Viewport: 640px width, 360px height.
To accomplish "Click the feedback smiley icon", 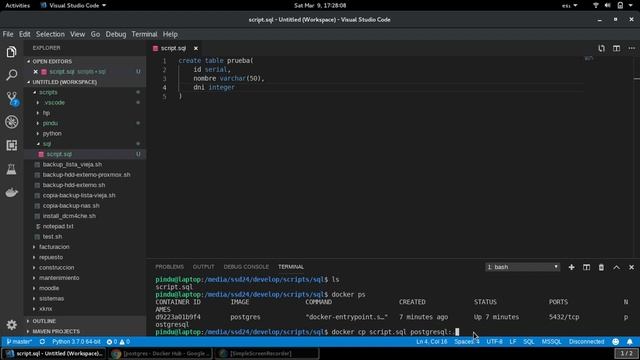I will pyautogui.click(x=616, y=342).
